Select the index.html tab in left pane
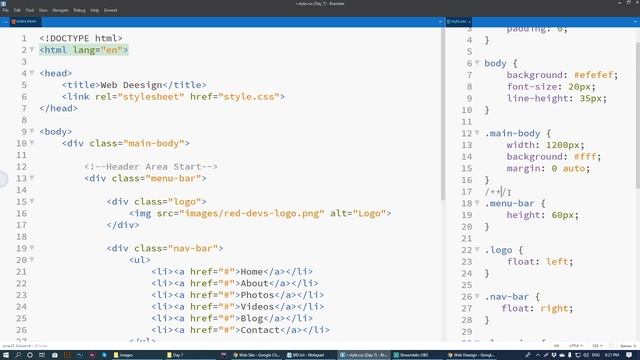 26,21
